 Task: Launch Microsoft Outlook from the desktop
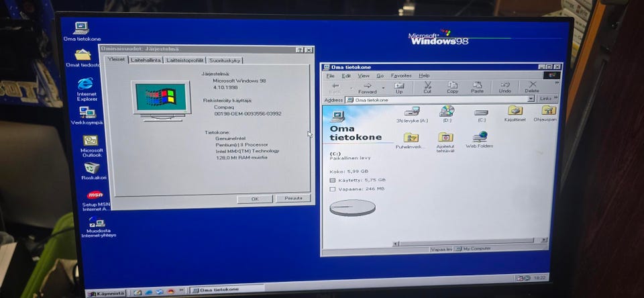click(91, 146)
